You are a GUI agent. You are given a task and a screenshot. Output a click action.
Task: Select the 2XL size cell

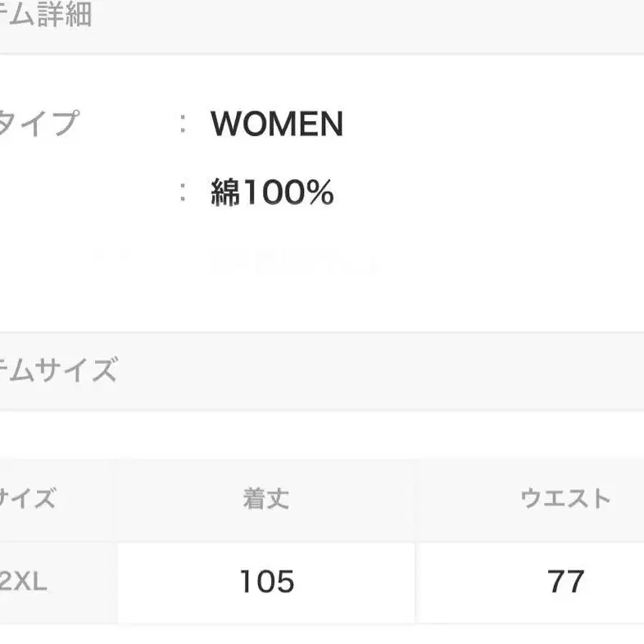(x=24, y=582)
